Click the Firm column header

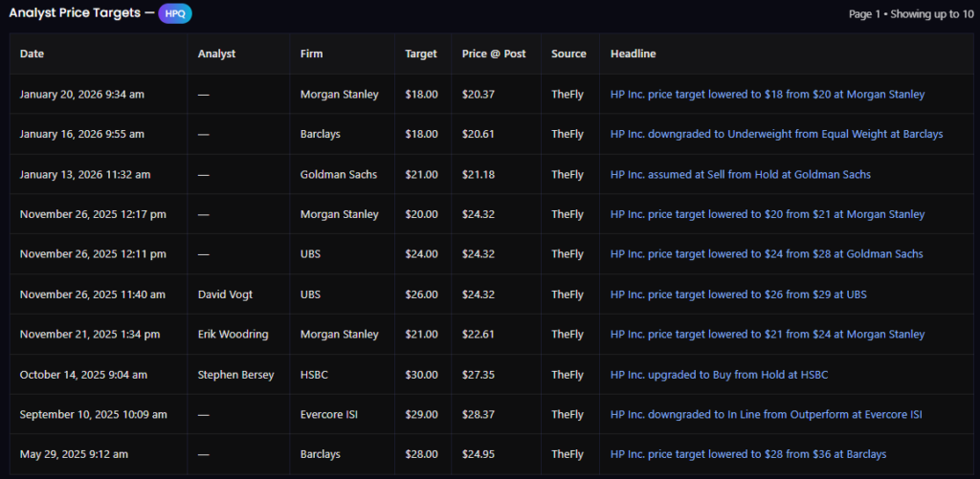point(311,54)
